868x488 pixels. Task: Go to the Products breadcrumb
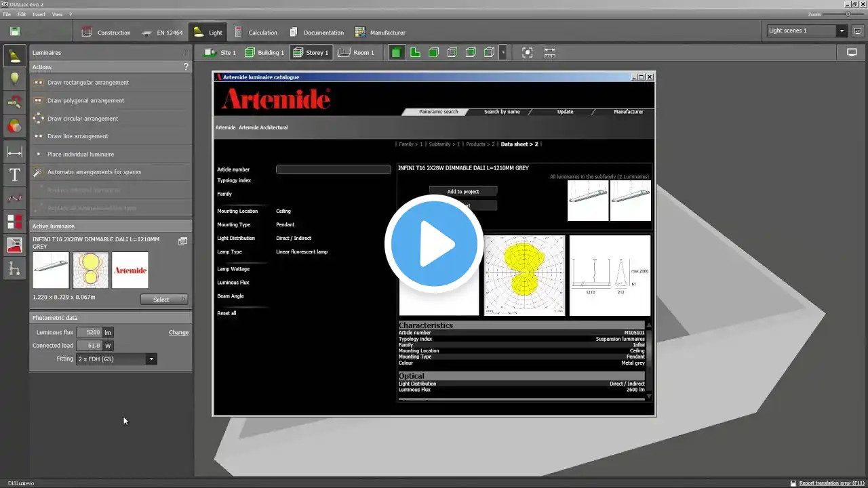[480, 144]
